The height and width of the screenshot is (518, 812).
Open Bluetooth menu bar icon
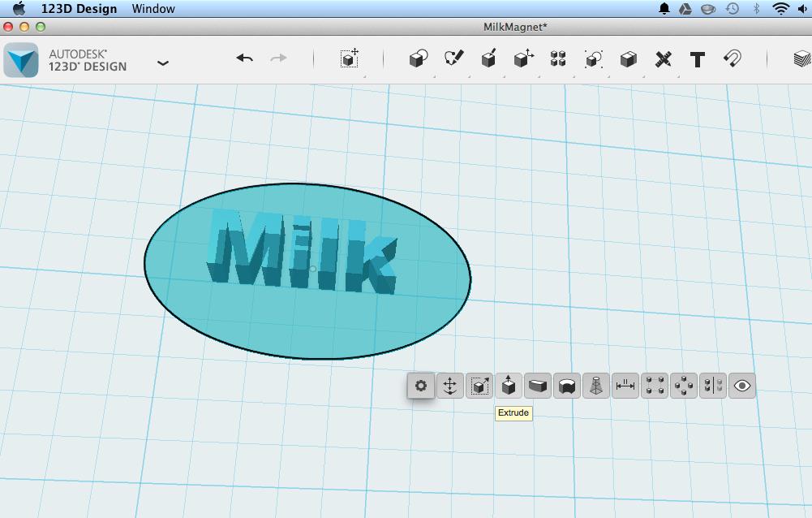[756, 8]
